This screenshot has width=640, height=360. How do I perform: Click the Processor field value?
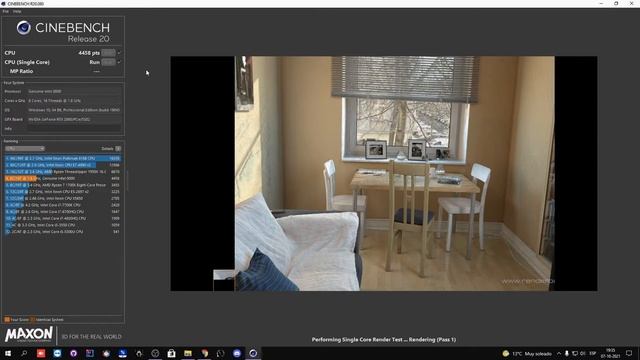[74, 91]
